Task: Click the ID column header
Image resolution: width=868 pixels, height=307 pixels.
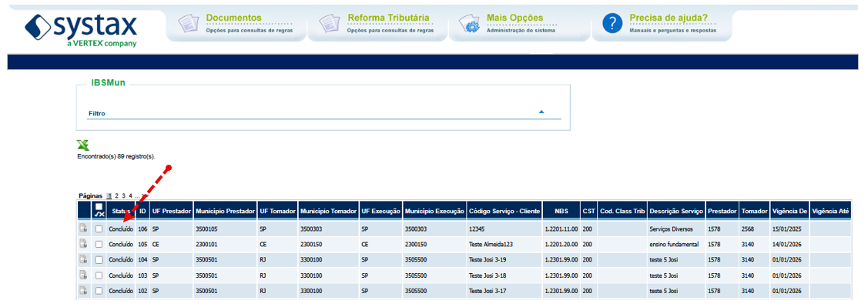Action: coord(142,212)
